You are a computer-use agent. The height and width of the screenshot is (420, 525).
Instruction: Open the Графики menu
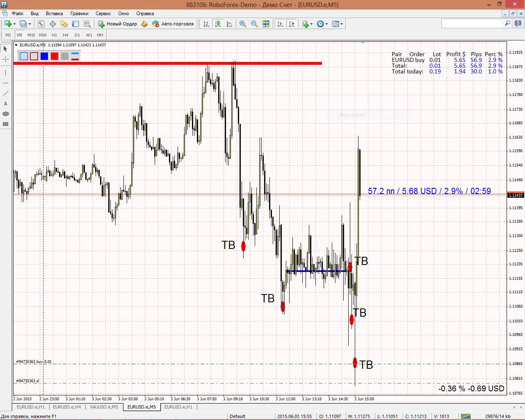(x=79, y=14)
